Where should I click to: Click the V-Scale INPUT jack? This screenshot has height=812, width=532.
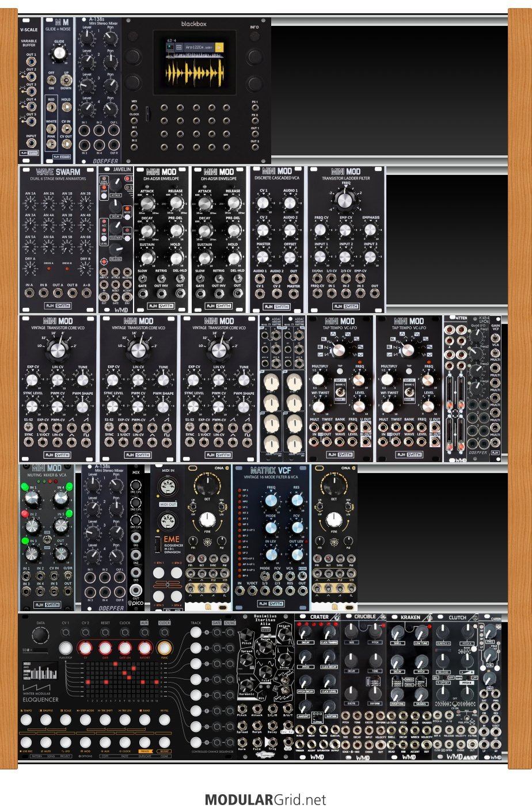point(31,143)
